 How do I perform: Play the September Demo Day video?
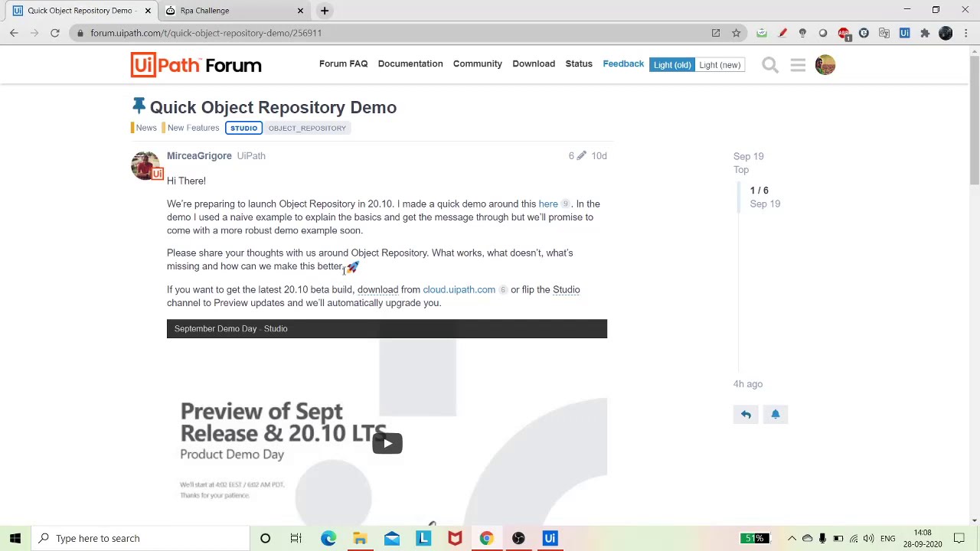pos(387,443)
